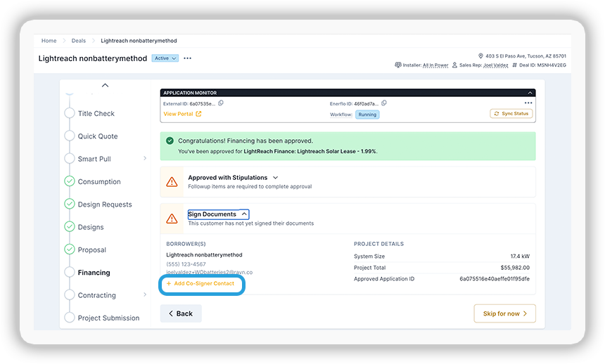Copy the Enerflo ID value

coord(384,103)
